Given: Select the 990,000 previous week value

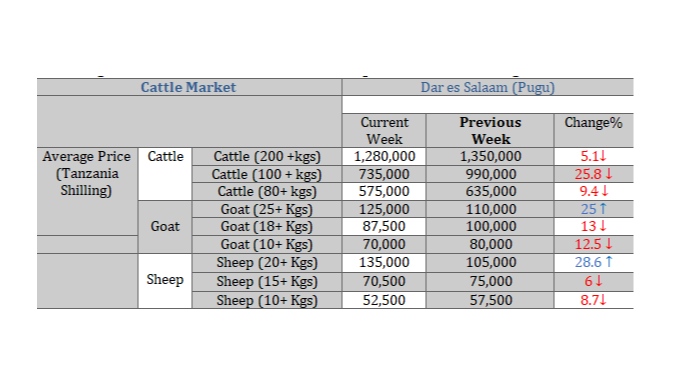Looking at the screenshot, I should tap(490, 174).
